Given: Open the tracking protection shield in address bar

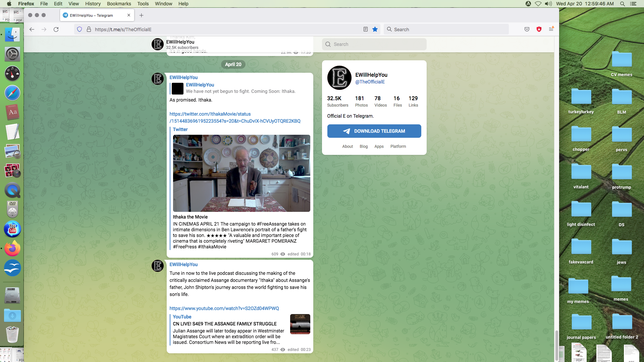Looking at the screenshot, I should [x=79, y=29].
